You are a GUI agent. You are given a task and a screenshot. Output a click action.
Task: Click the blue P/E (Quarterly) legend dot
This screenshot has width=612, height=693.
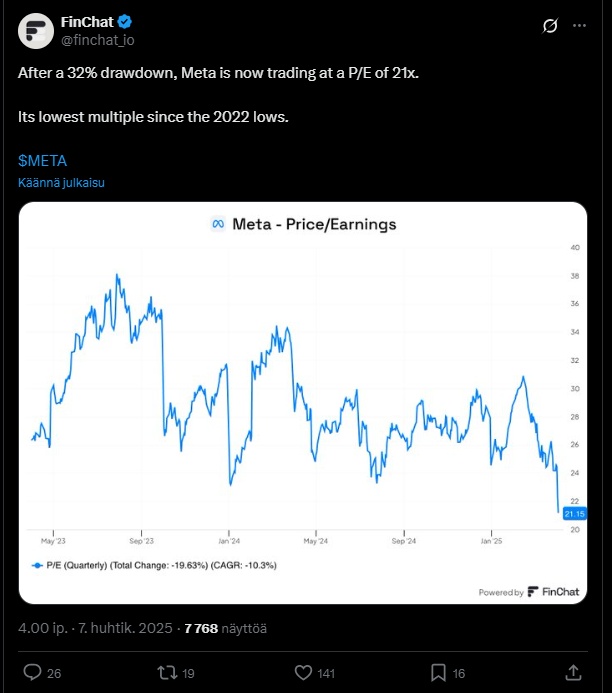(37, 565)
